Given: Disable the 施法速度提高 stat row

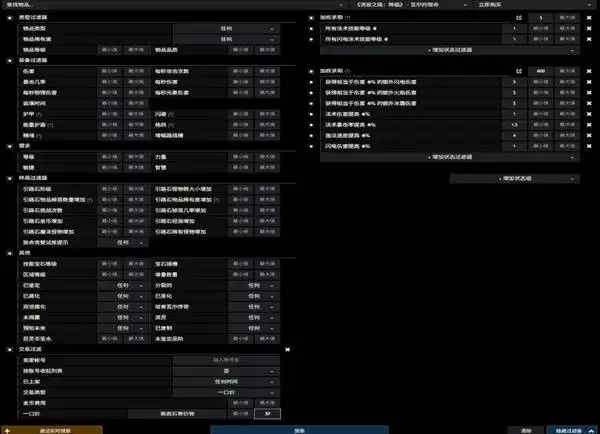Looking at the screenshot, I should tap(311, 135).
